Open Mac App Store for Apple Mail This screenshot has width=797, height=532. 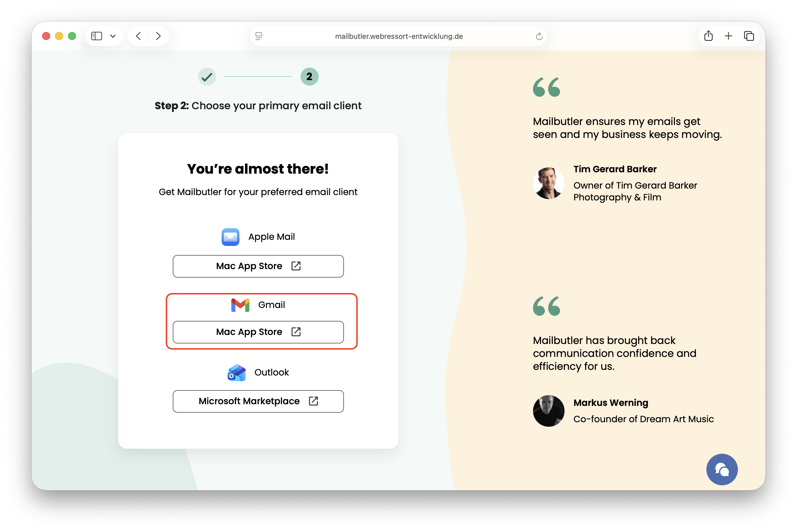pos(258,266)
